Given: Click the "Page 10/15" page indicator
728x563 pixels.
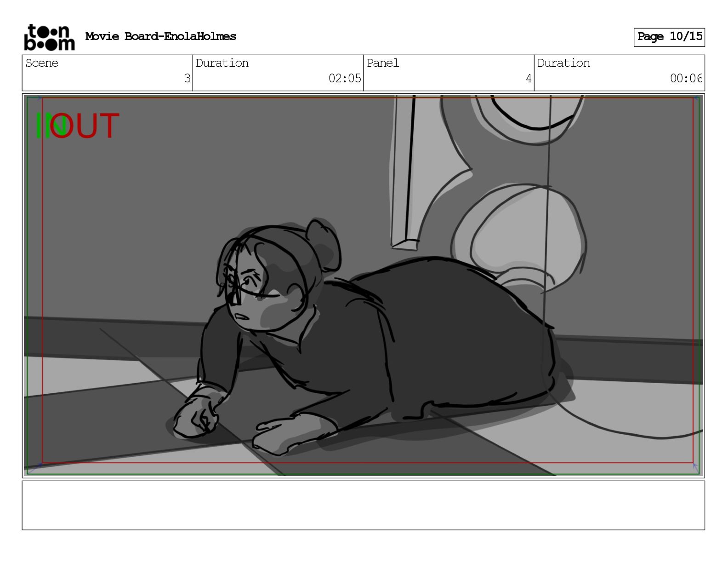Looking at the screenshot, I should point(669,37).
